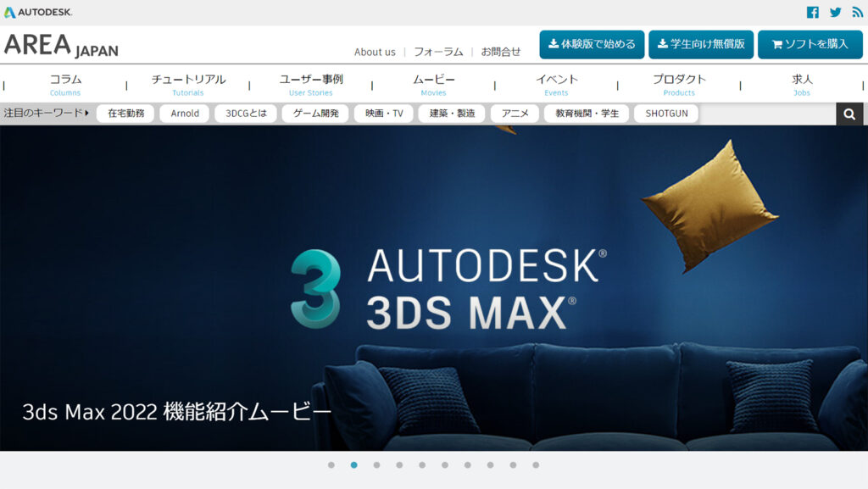This screenshot has height=489, width=868.
Task: Go to seventh carousel slide dot
Action: [467, 465]
